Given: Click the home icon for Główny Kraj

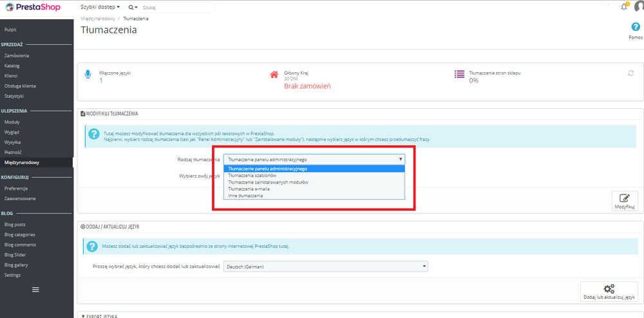Looking at the screenshot, I should (x=274, y=74).
